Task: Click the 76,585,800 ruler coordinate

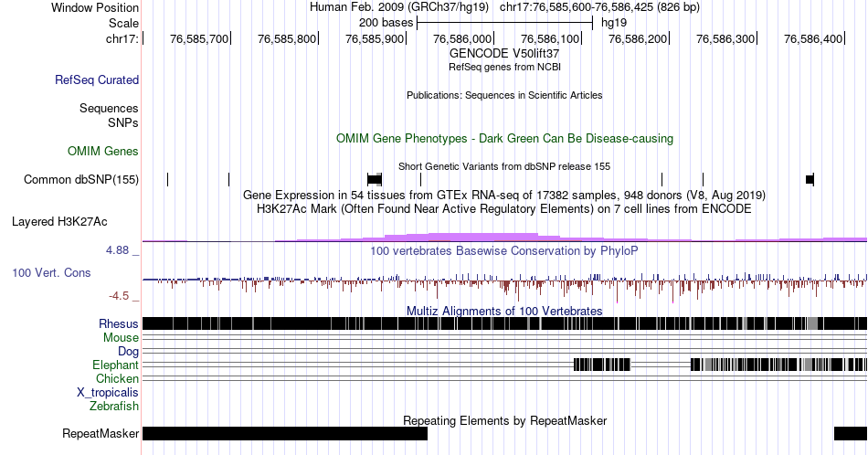Action: pyautogui.click(x=287, y=38)
